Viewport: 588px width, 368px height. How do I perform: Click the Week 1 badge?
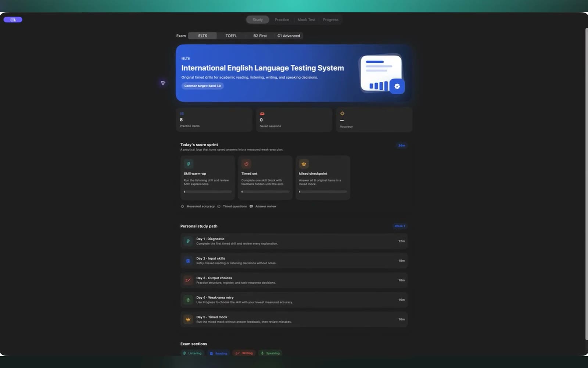pyautogui.click(x=399, y=226)
